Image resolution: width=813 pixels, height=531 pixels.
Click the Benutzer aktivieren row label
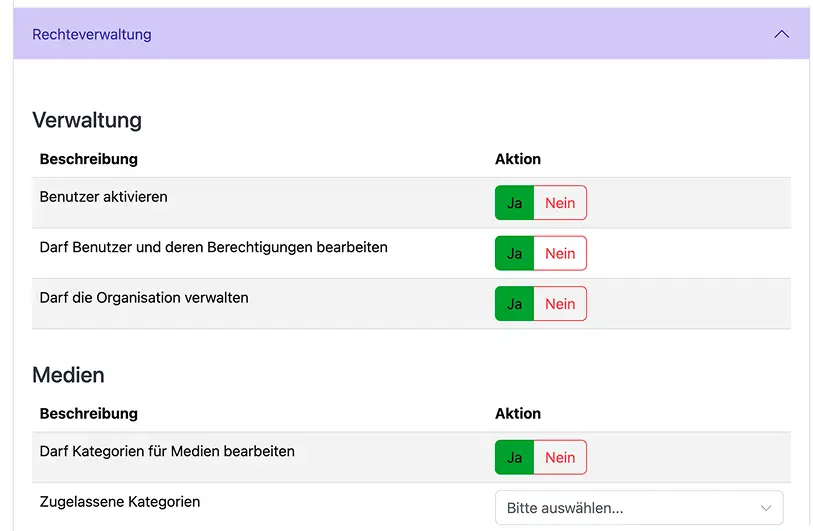pos(103,197)
